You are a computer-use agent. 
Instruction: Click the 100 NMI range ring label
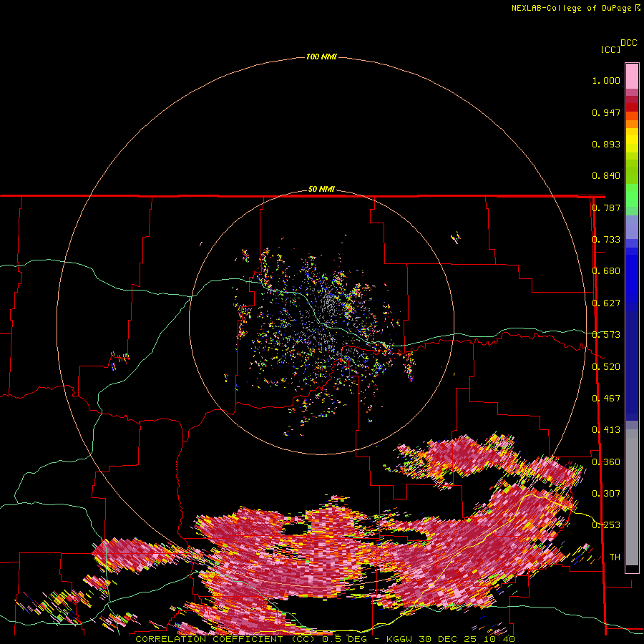(321, 57)
